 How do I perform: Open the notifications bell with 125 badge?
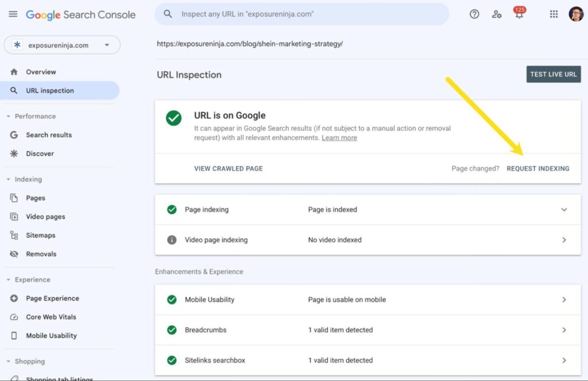[x=519, y=13]
